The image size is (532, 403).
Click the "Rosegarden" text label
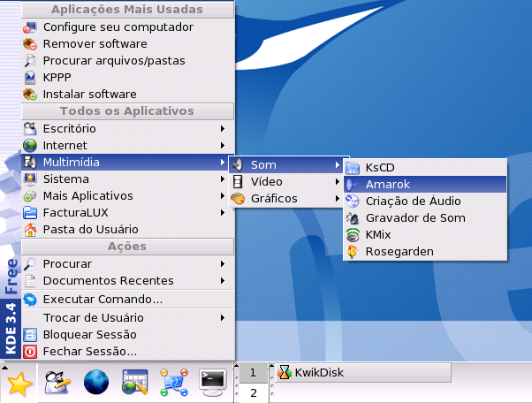click(x=399, y=252)
